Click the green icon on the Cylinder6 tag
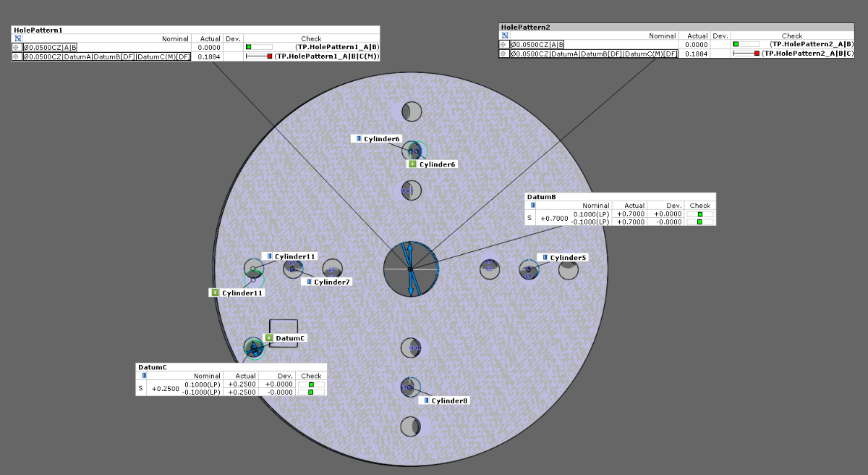Viewport: 868px width, 475px height. 412,164
